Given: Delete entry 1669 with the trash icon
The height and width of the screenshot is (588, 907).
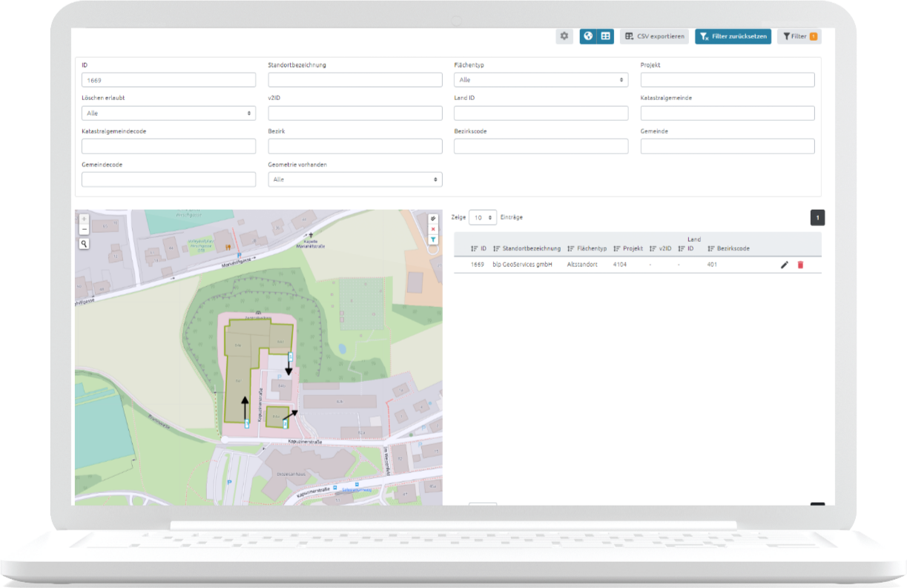Looking at the screenshot, I should point(800,265).
